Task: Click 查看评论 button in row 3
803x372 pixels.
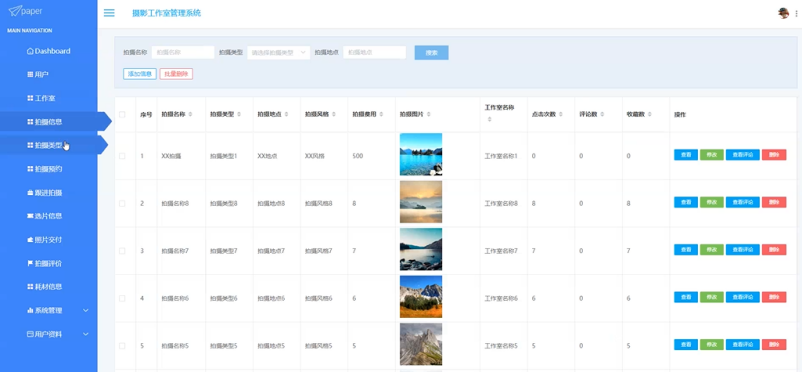Action: 743,250
